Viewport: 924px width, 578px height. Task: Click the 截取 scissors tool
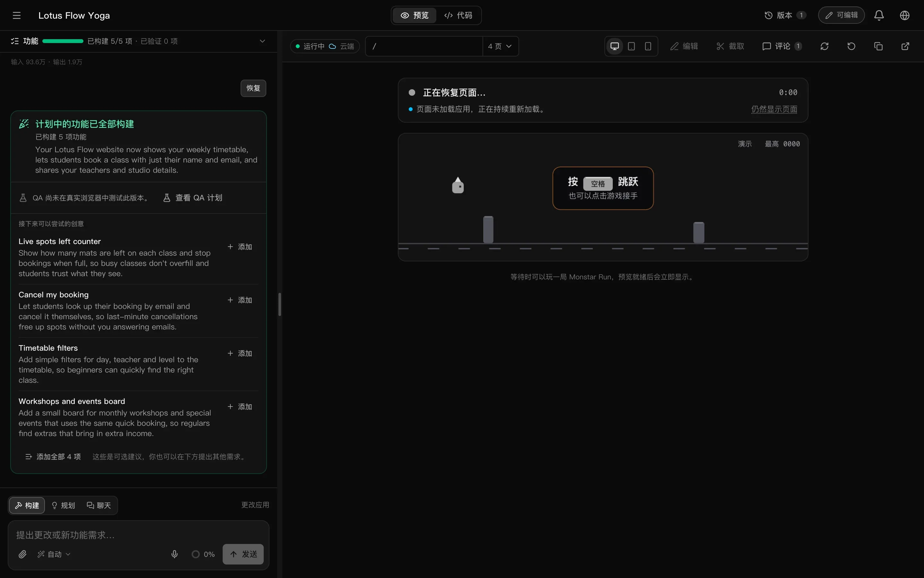730,46
